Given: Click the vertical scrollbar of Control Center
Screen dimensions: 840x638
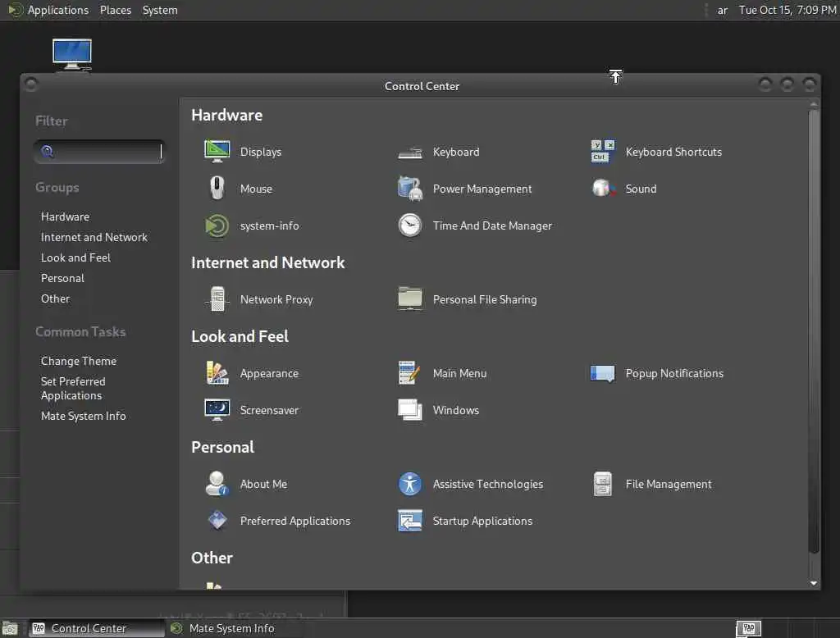Looking at the screenshot, I should [814, 332].
